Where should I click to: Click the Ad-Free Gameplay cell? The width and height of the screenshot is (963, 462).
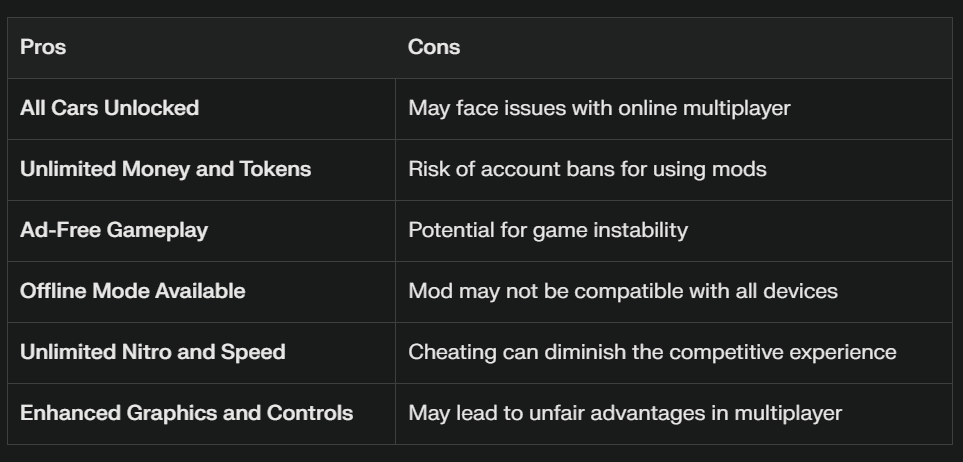(201, 230)
